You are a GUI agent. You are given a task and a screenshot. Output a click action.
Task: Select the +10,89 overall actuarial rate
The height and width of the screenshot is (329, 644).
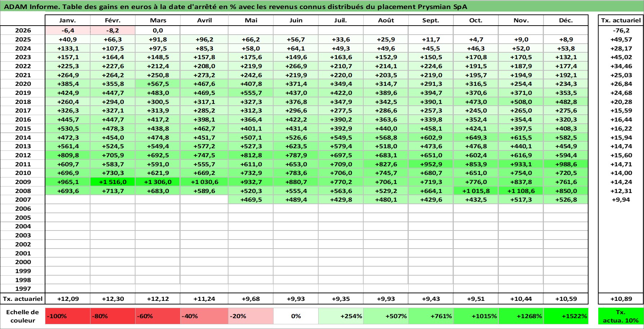point(621,299)
